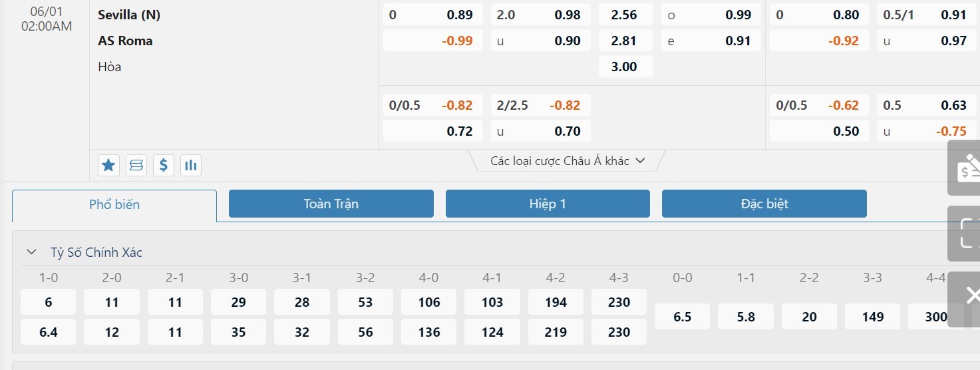Screen dimensions: 980x370
Task: Click the 2-2 correct score odds 20
Action: click(809, 317)
